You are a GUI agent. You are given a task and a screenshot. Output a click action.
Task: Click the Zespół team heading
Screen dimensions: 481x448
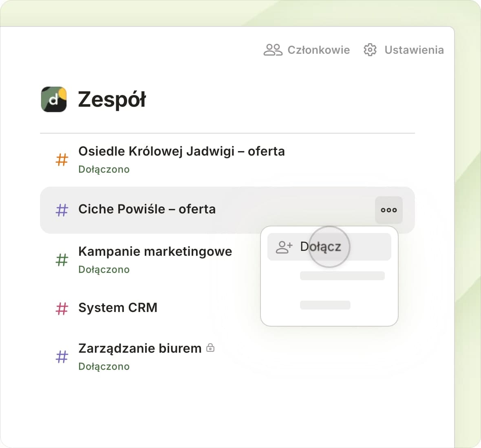(x=112, y=99)
